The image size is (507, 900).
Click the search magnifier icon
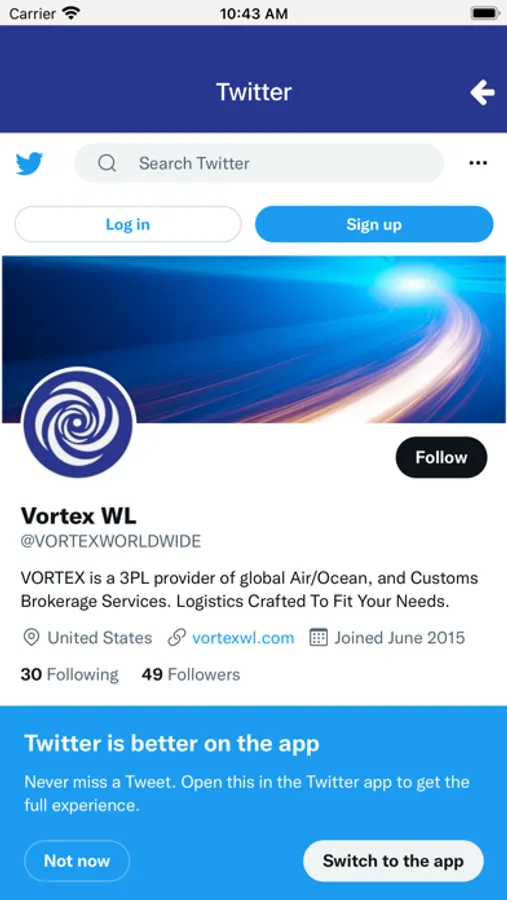point(107,164)
